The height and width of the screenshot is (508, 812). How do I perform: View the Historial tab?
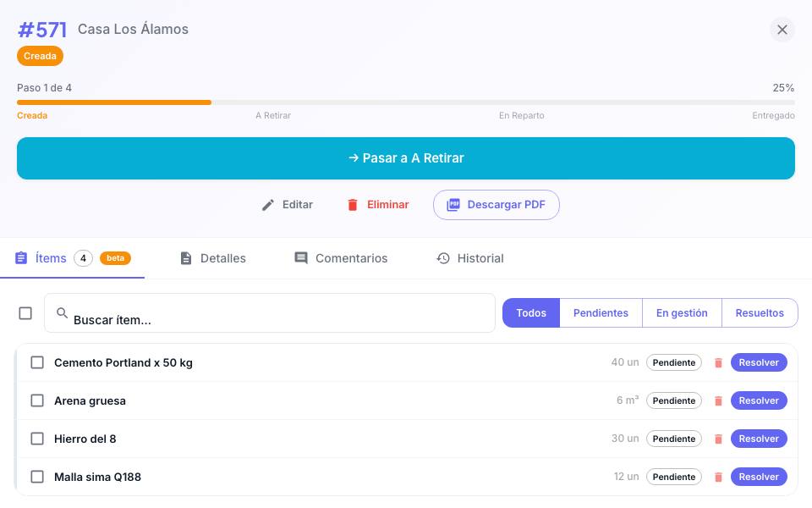pos(469,258)
